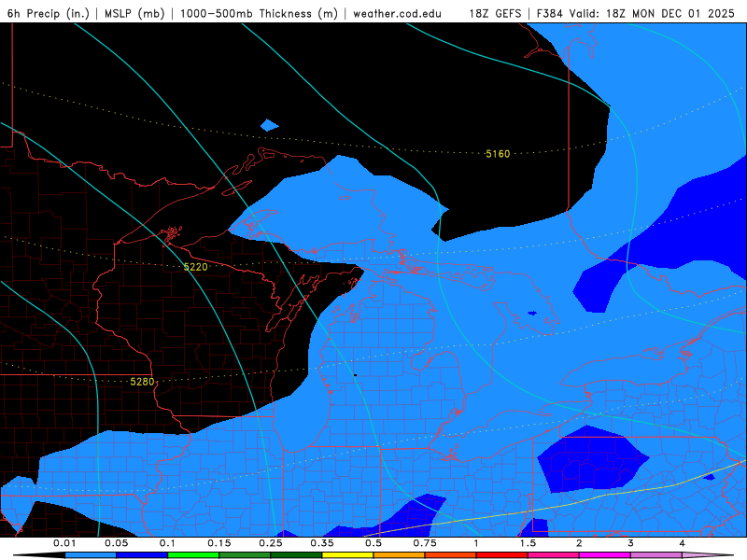Open the weather.cod.edu text in header
The height and width of the screenshot is (560, 747).
tap(397, 13)
